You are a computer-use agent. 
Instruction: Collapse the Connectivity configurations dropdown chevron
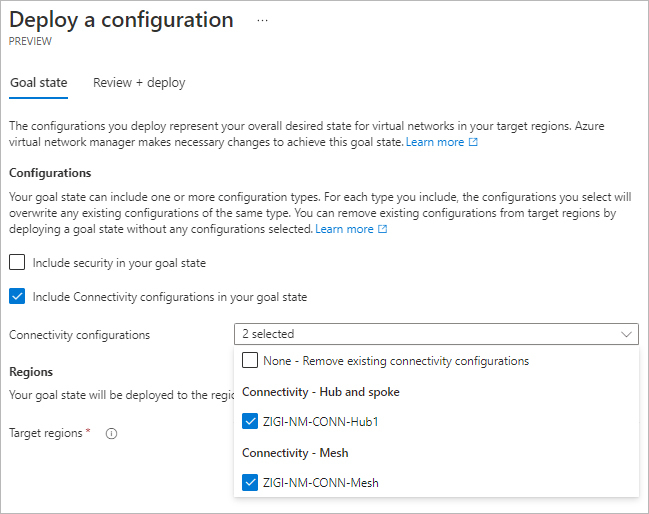[626, 334]
